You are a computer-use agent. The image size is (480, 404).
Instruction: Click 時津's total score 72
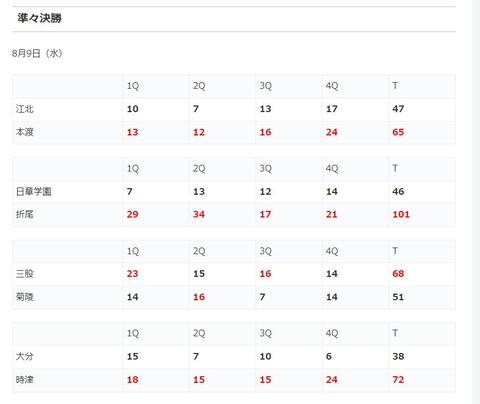point(398,380)
